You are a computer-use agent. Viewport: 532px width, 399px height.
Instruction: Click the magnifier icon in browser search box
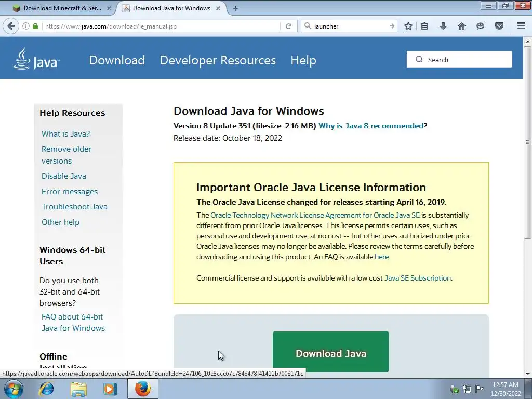[x=308, y=26]
